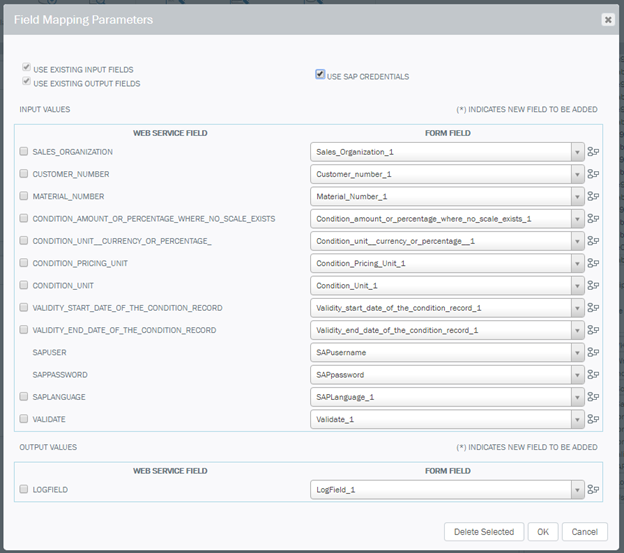Click the OUTPUT VALUES section heading
Screen dimensions: 624x553
click(x=48, y=447)
